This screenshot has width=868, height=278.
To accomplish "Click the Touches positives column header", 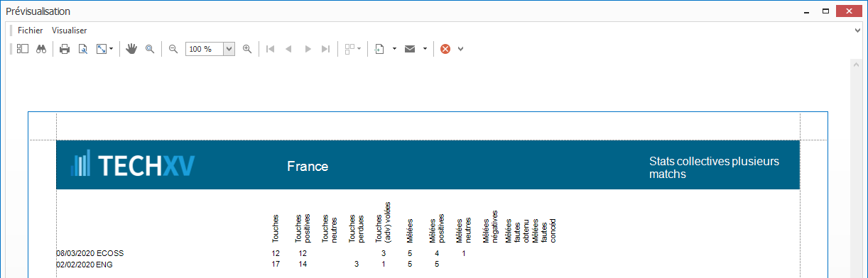I will click(303, 228).
